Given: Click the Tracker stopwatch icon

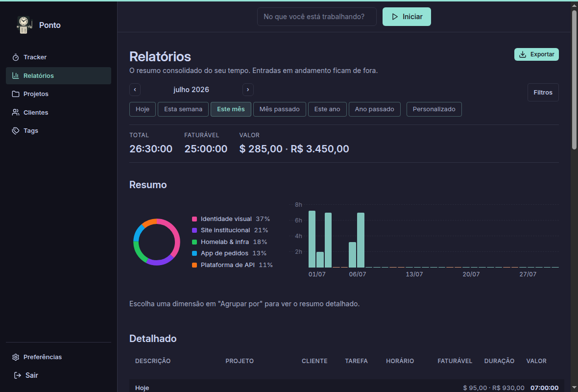Looking at the screenshot, I should click(16, 57).
